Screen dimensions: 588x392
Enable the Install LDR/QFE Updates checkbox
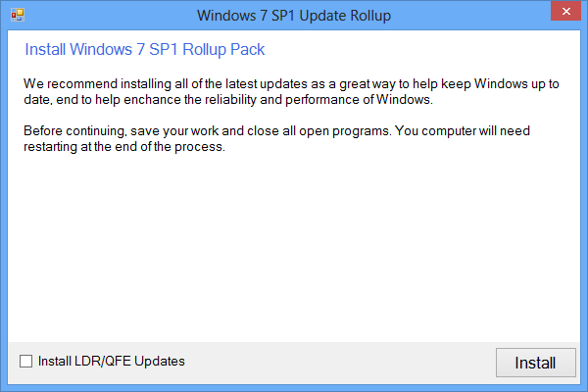(25, 362)
